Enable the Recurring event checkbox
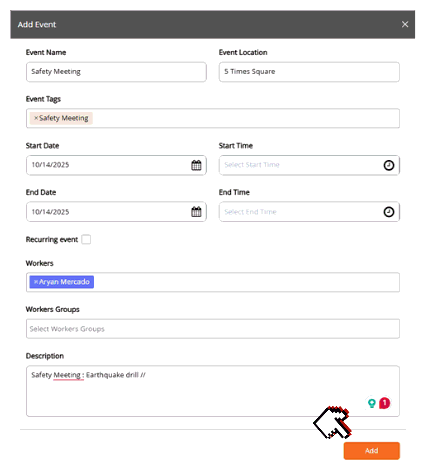The image size is (424, 472). coord(86,239)
